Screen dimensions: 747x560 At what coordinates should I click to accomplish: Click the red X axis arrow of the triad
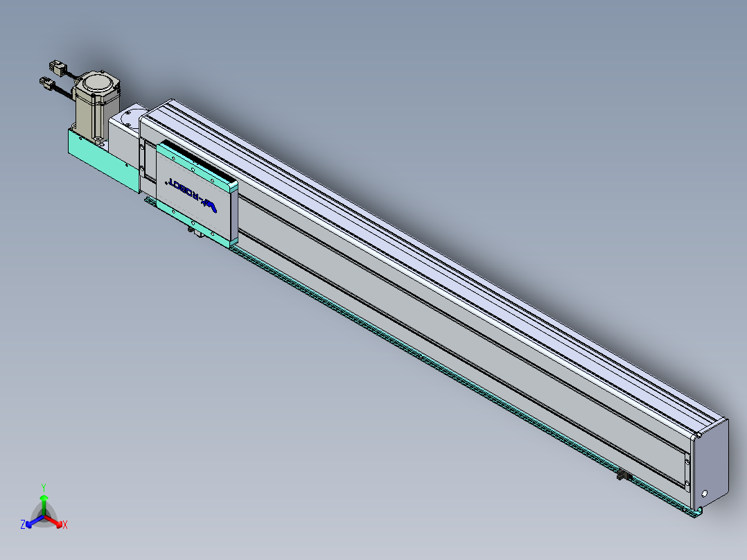coord(55,521)
